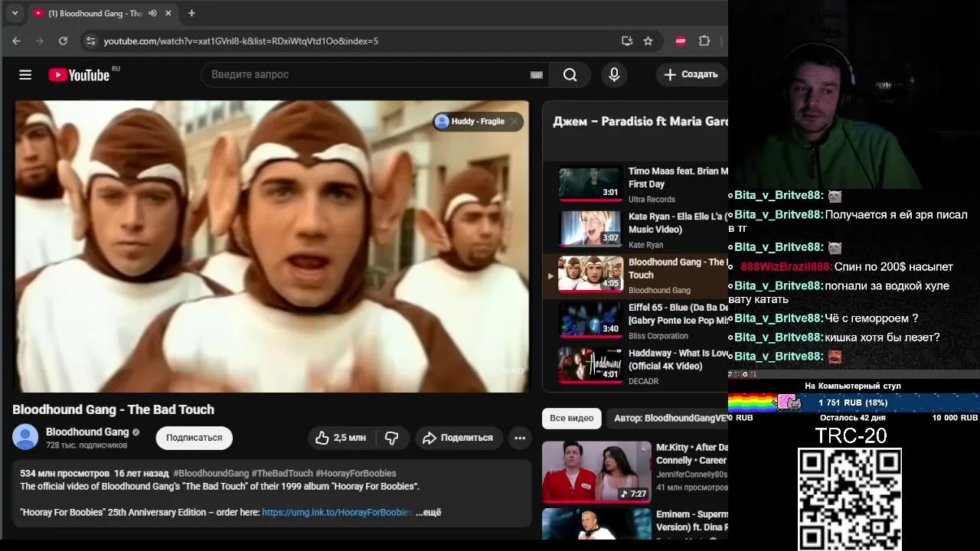Click the #HoorayForBoobies hashtag
Image resolution: width=980 pixels, height=551 pixels.
(x=356, y=473)
